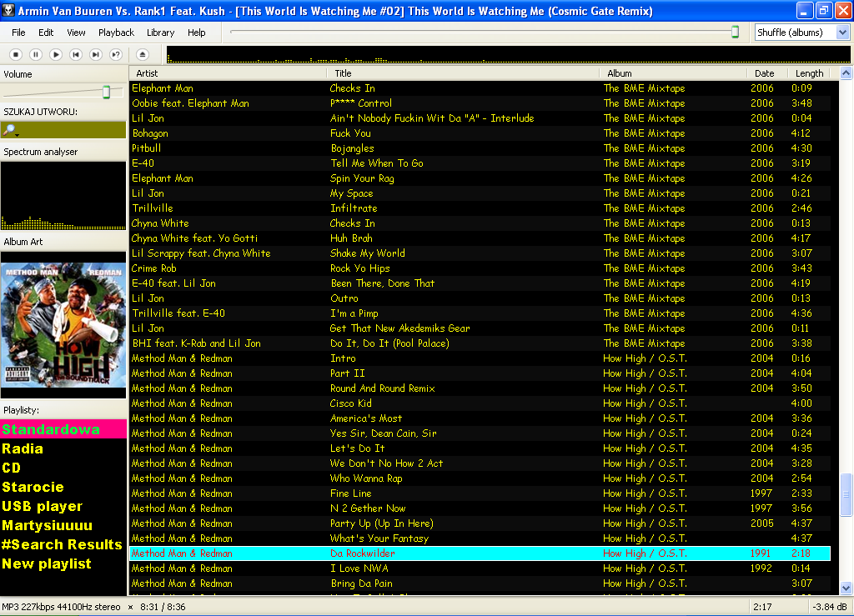Select the track 'Bring Da Pain'

[480, 583]
